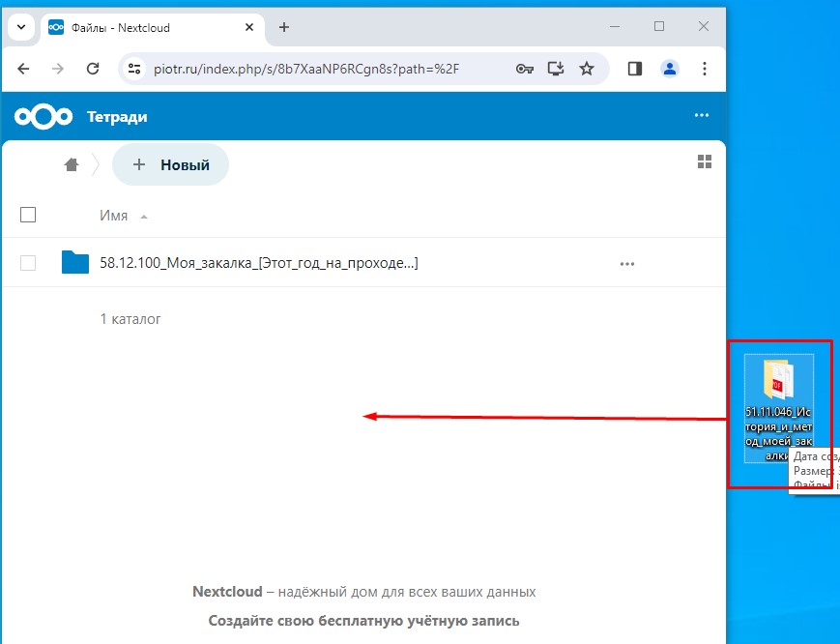Select checkbox for 58.12.100_Моя_закалка folder
840x644 pixels.
pos(28,263)
